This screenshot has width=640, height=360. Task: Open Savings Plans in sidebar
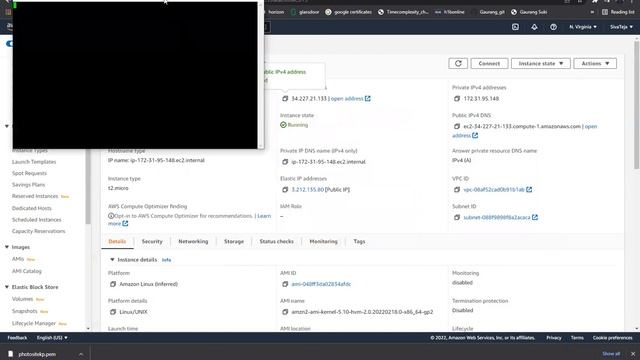click(28, 185)
